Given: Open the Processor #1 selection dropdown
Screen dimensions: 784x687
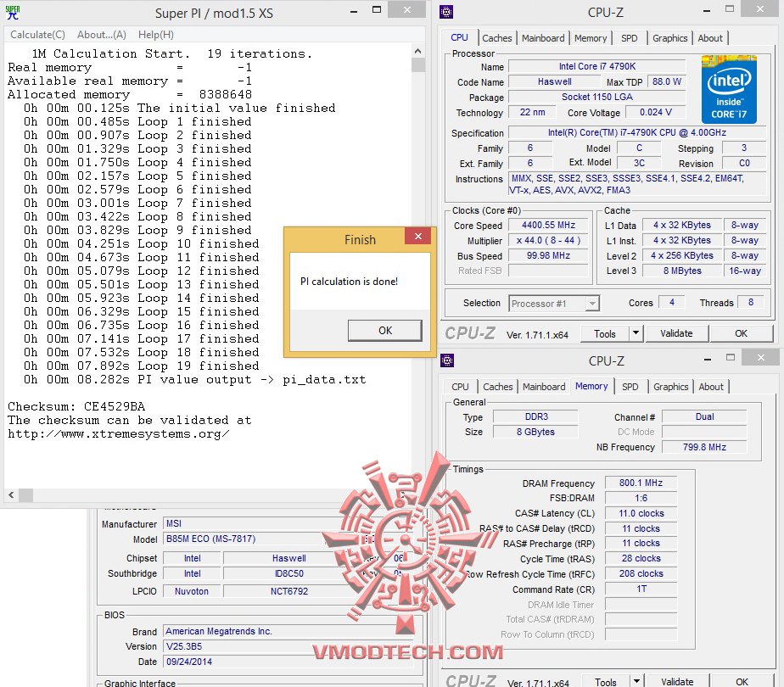Looking at the screenshot, I should (554, 304).
